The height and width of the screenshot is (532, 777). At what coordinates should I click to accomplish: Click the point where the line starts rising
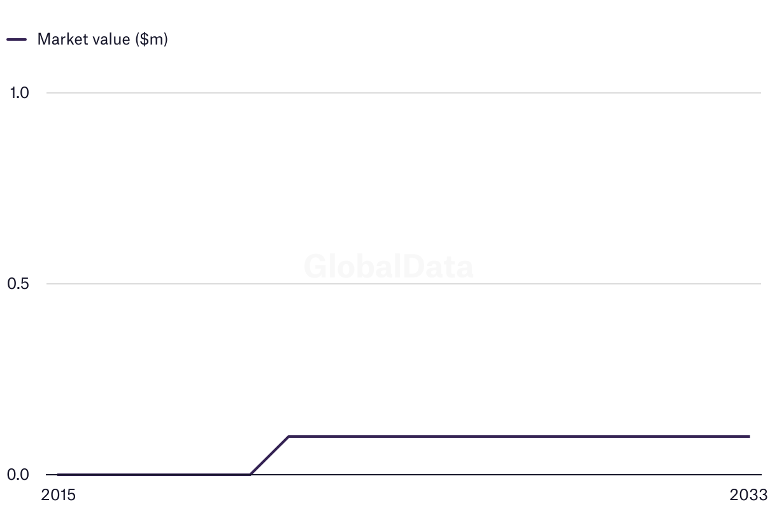(250, 475)
